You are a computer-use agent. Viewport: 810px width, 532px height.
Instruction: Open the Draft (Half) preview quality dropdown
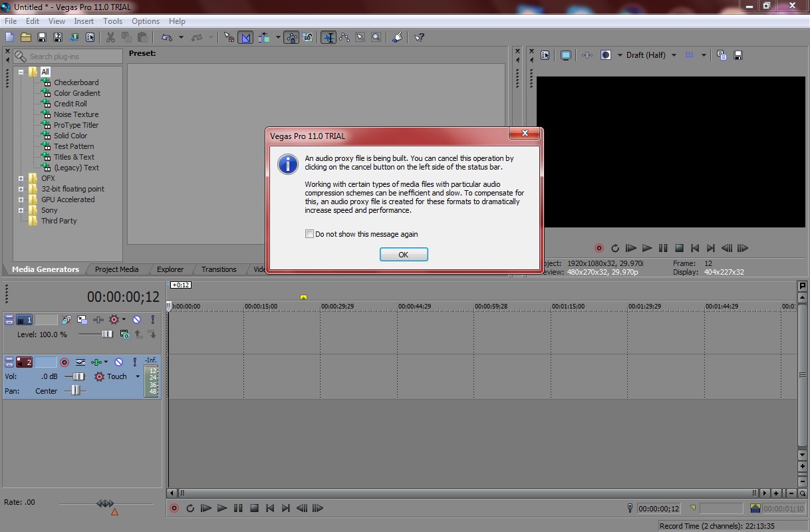tap(674, 55)
